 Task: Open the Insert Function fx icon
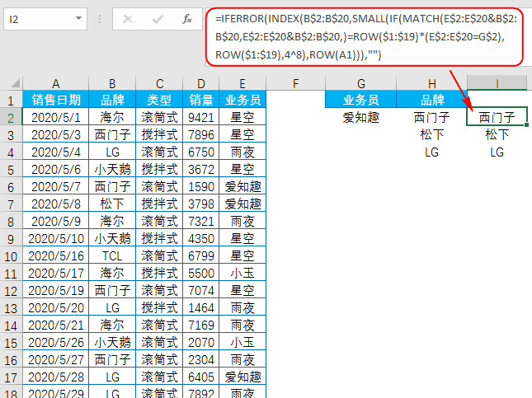point(187,19)
